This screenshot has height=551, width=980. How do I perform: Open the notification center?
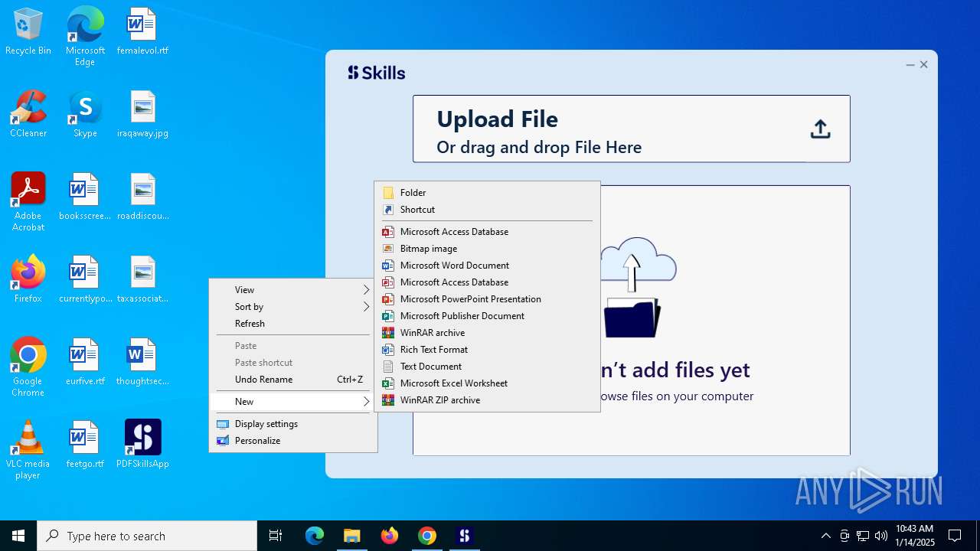tap(955, 536)
